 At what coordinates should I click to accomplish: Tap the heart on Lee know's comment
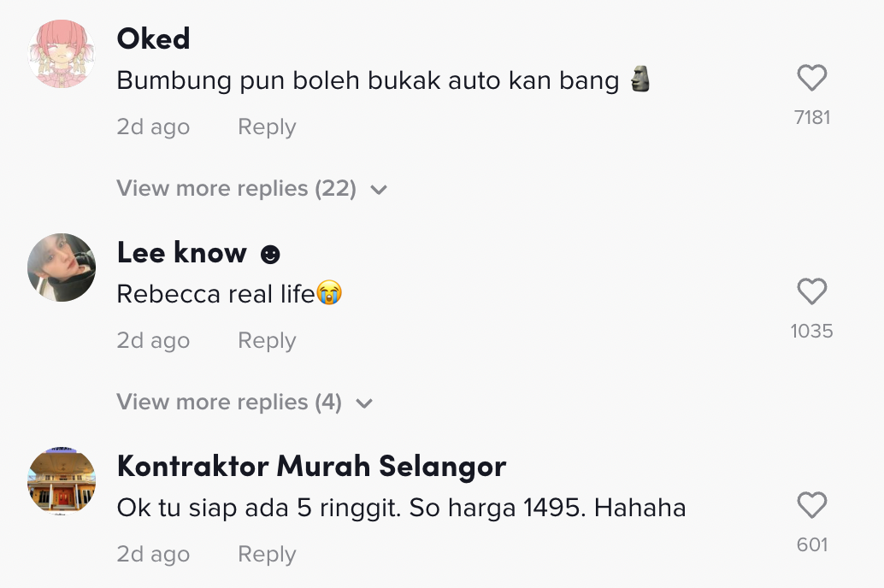(811, 292)
